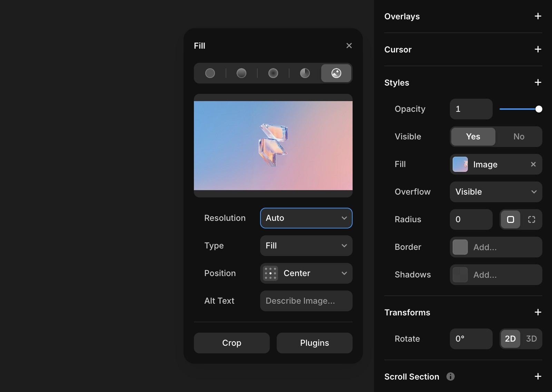The width and height of the screenshot is (552, 392).
Task: Select the angular gradient fill option
Action: point(305,73)
